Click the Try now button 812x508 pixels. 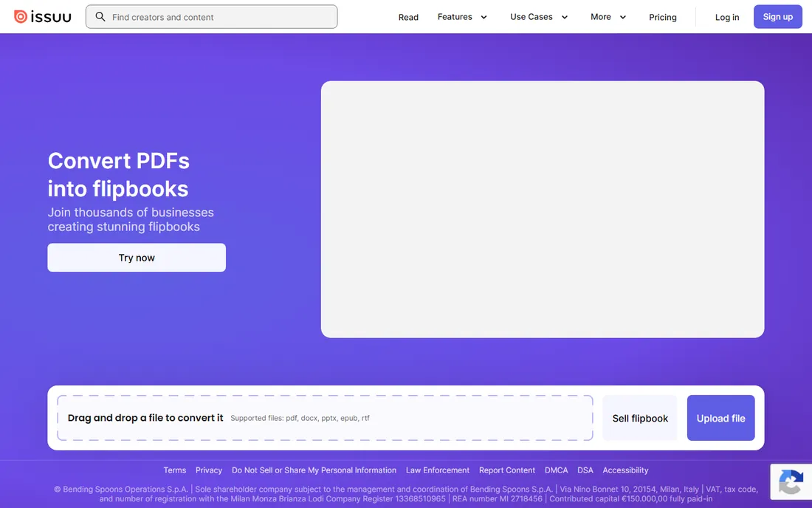(137, 258)
